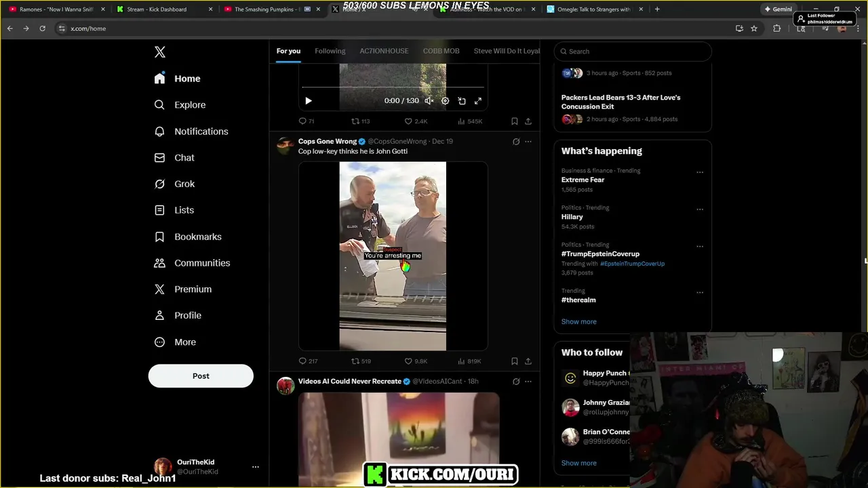Open Grok explain on Cops Gone Wrong post
Image resolution: width=868 pixels, height=488 pixels.
point(516,142)
